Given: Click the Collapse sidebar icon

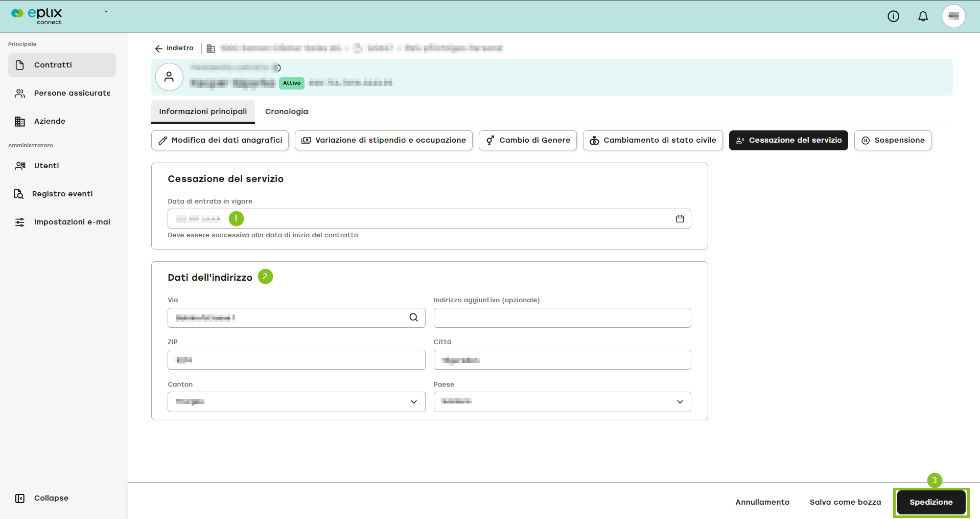Looking at the screenshot, I should (20, 498).
